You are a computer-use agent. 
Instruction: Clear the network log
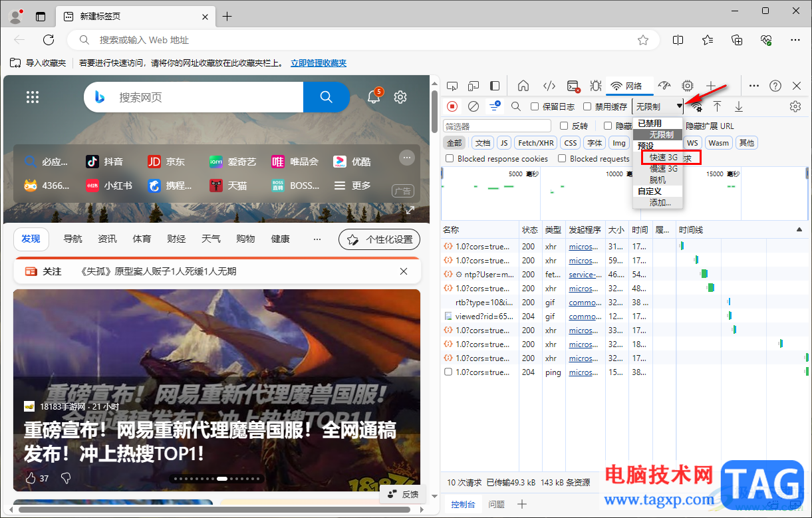474,106
